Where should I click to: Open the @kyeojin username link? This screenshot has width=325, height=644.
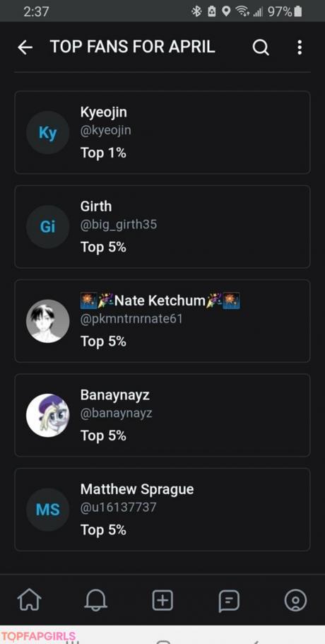(106, 131)
